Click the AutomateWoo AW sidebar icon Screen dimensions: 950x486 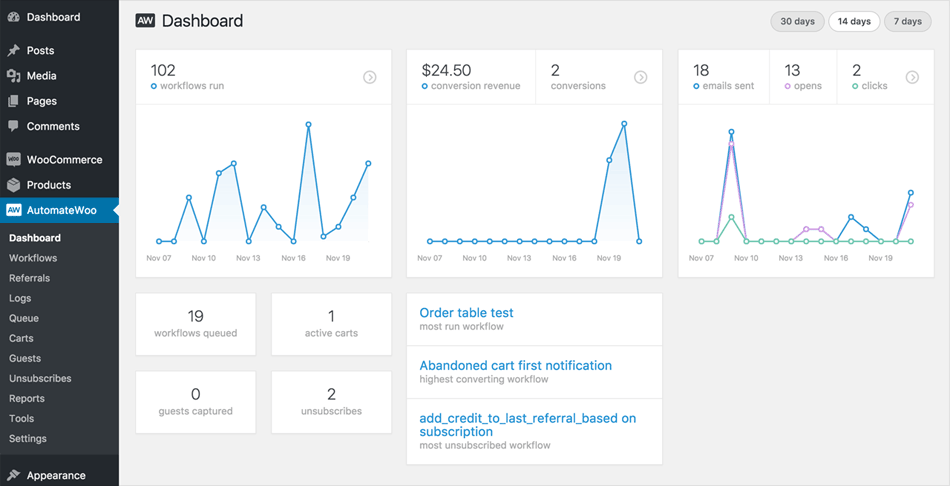coord(14,211)
